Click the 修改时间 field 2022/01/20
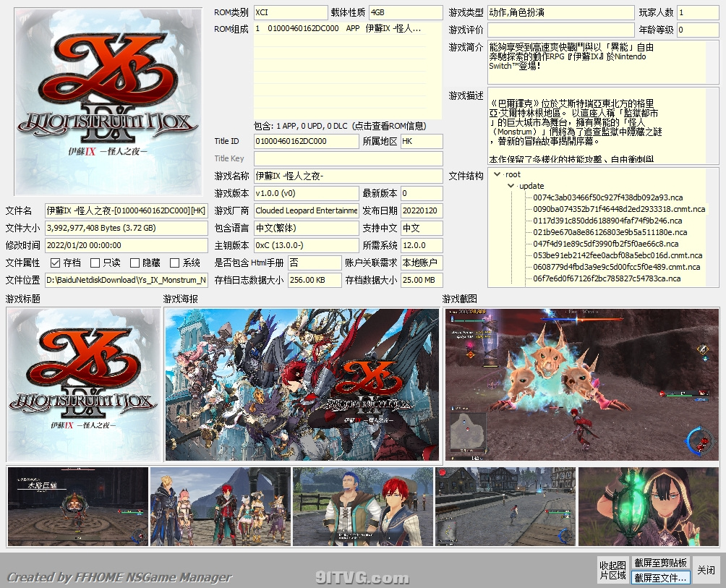 (x=126, y=245)
